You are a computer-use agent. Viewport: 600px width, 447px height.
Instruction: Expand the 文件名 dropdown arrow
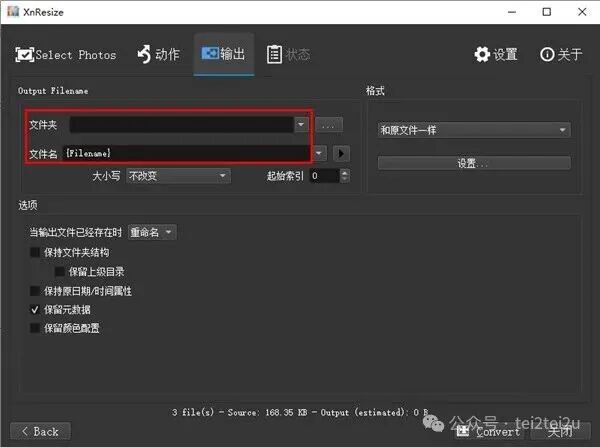(x=319, y=153)
